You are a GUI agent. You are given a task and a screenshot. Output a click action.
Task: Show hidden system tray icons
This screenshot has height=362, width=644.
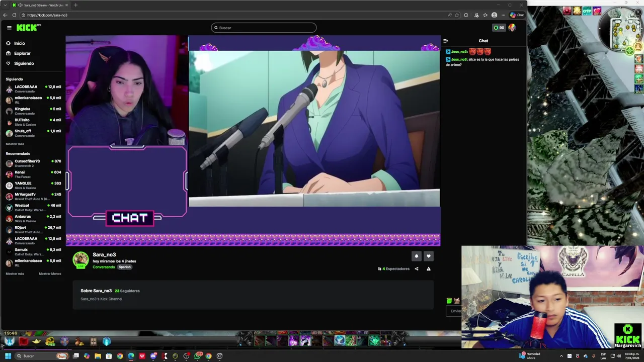pos(561,356)
